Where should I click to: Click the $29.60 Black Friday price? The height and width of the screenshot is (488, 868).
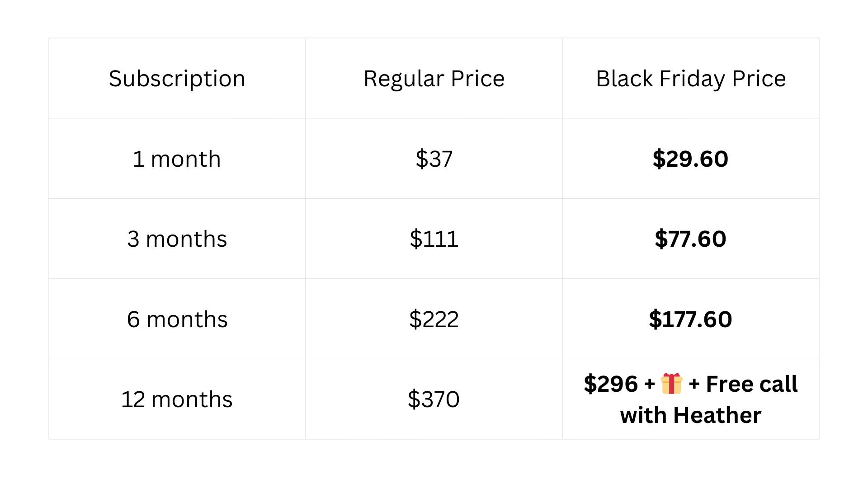[690, 159]
